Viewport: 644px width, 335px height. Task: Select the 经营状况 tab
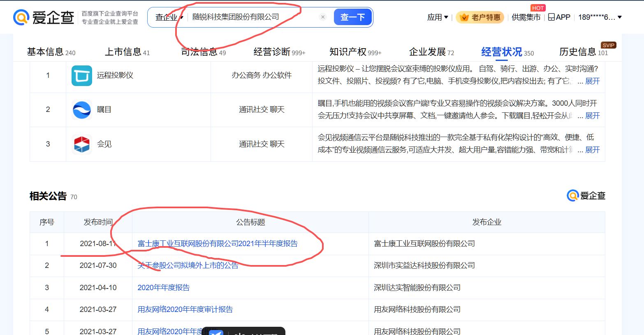coord(507,52)
